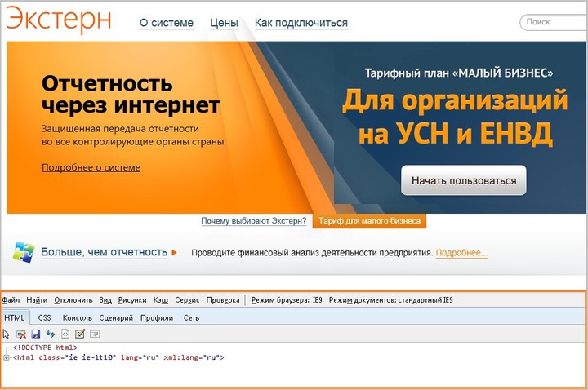
Task: Open the Цены navigation link
Action: click(x=224, y=23)
